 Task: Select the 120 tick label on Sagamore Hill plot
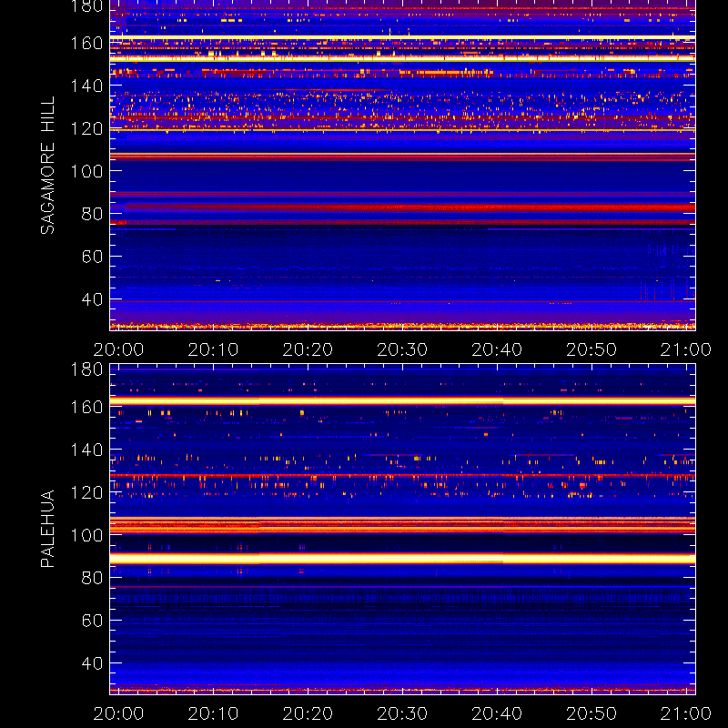tap(86, 128)
